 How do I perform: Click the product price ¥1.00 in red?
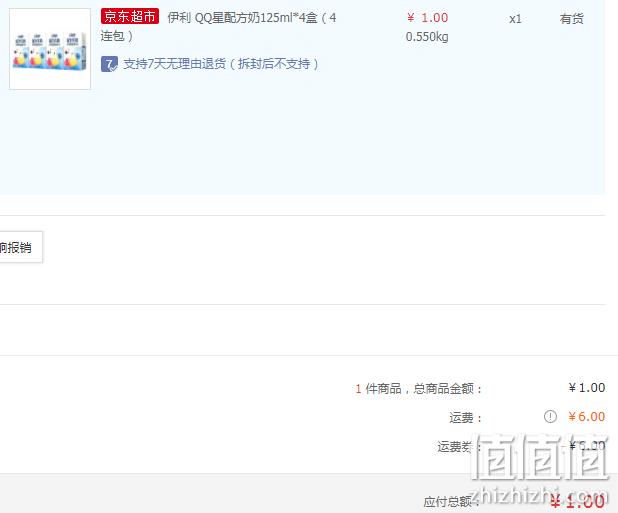tap(427, 18)
